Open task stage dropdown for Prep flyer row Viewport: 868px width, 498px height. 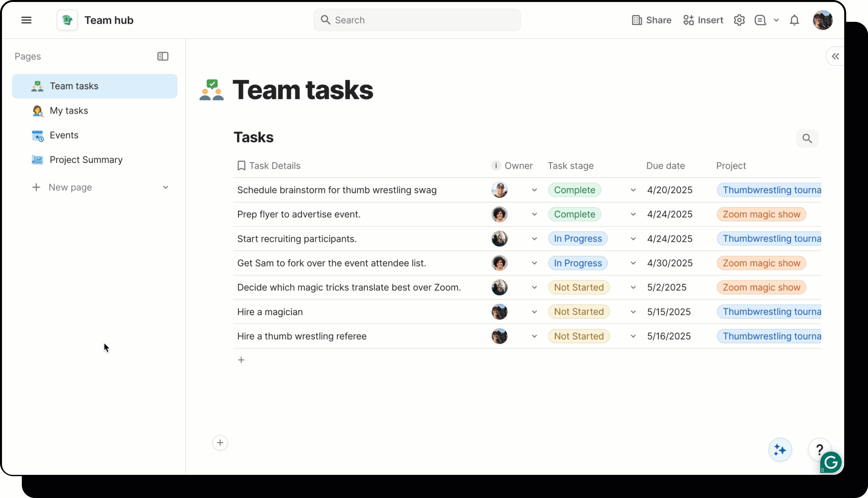[633, 215]
